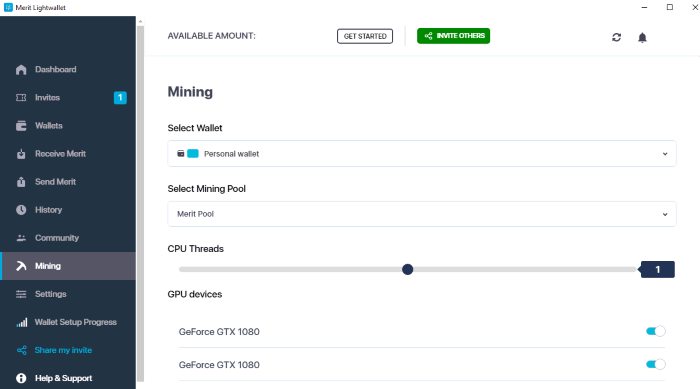Disable the second GeForce GTX 1080 device
700x389 pixels.
click(x=655, y=364)
